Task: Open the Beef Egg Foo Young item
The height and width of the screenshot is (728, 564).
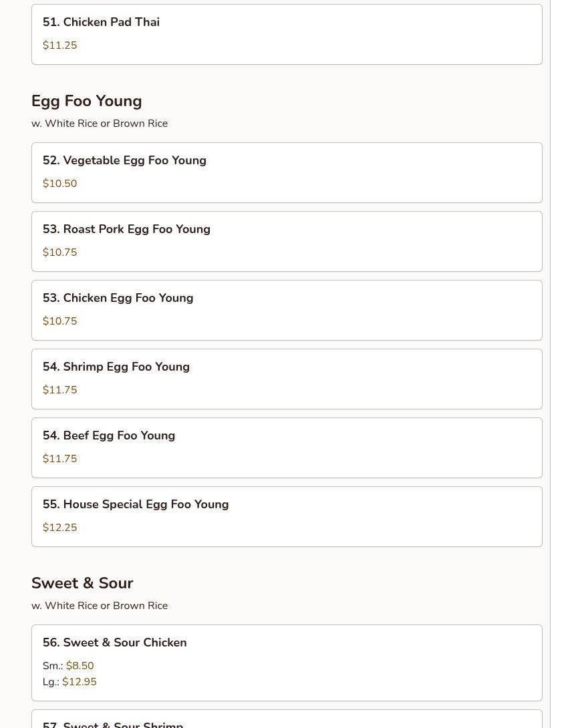Action: coord(108,435)
